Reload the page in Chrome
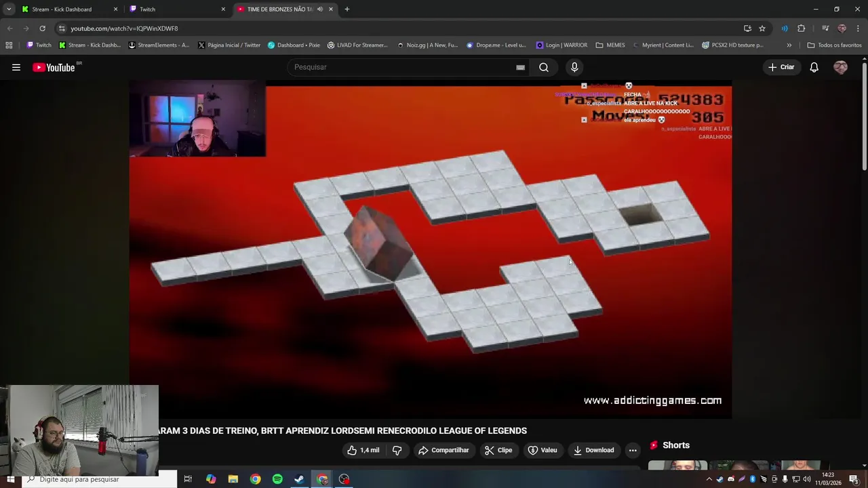 tap(42, 28)
